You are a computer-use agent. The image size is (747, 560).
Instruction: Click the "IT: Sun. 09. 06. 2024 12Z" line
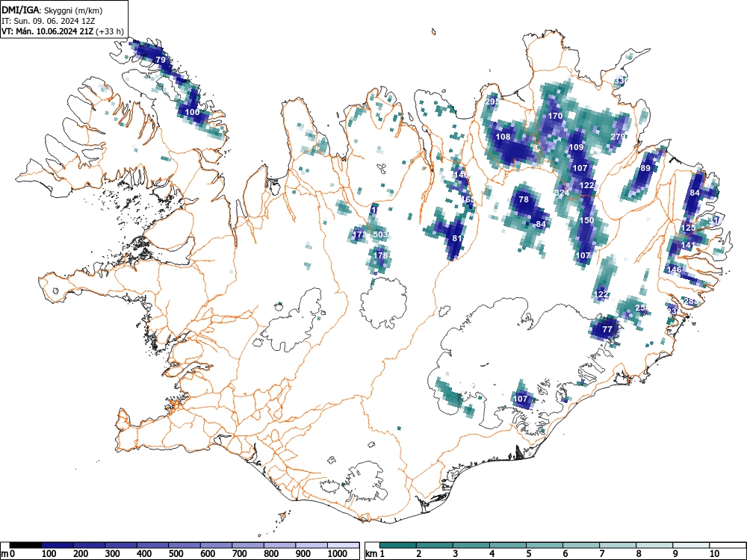coord(48,21)
